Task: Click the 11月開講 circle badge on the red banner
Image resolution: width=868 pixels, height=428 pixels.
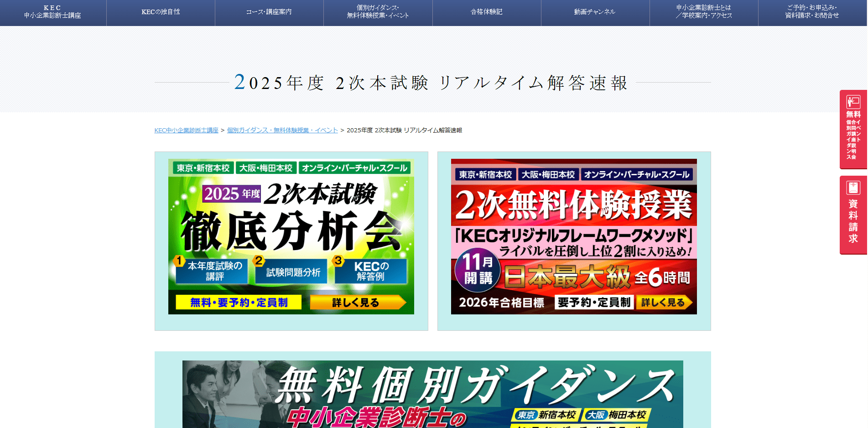Action: click(x=478, y=270)
